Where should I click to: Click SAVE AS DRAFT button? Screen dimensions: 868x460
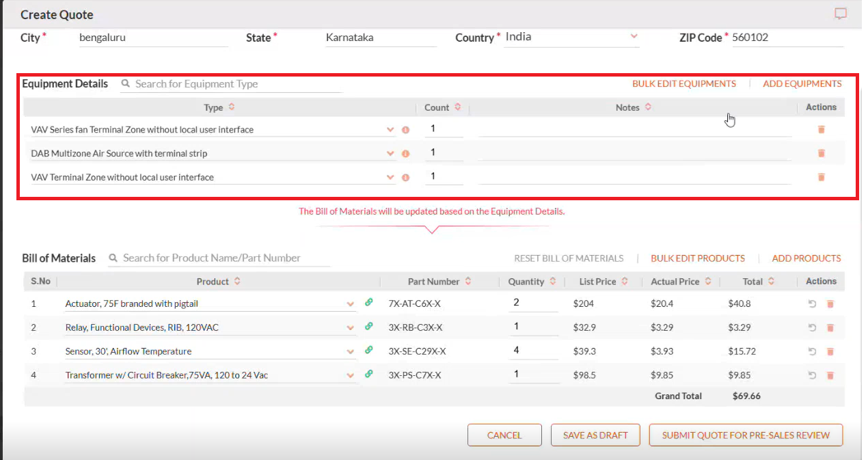595,435
